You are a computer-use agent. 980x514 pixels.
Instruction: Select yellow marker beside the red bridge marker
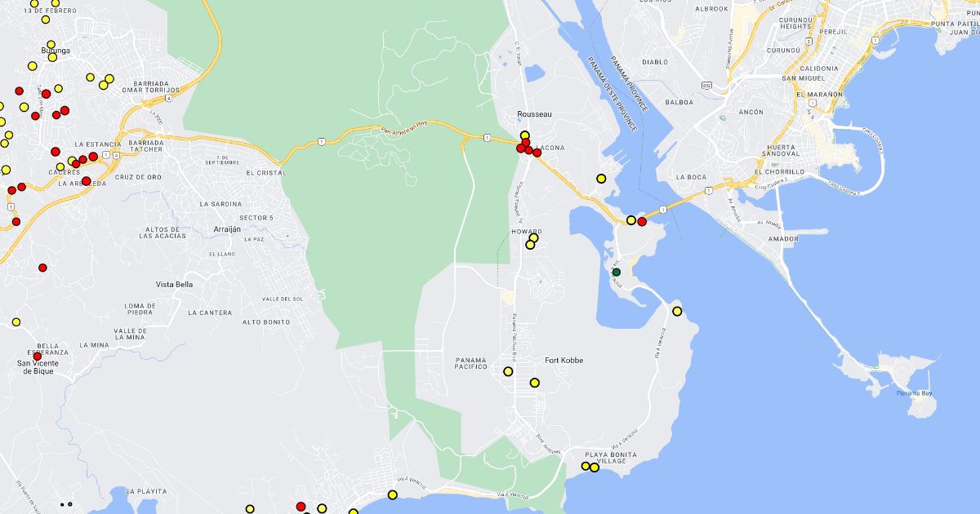pyautogui.click(x=631, y=220)
